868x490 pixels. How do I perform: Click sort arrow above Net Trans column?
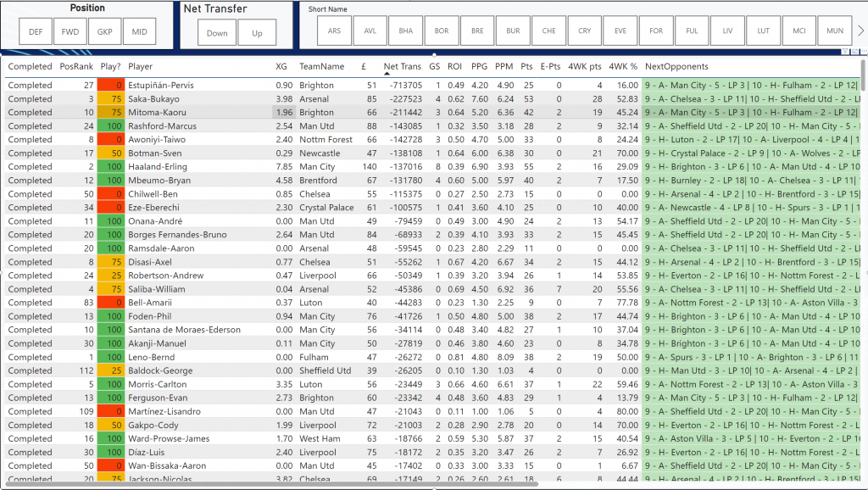[387, 74]
